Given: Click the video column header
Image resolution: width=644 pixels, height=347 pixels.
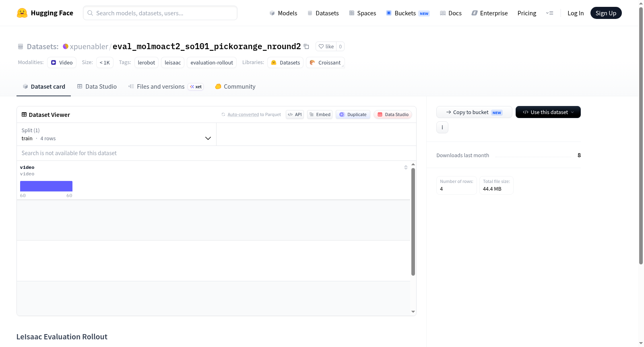Looking at the screenshot, I should [27, 167].
